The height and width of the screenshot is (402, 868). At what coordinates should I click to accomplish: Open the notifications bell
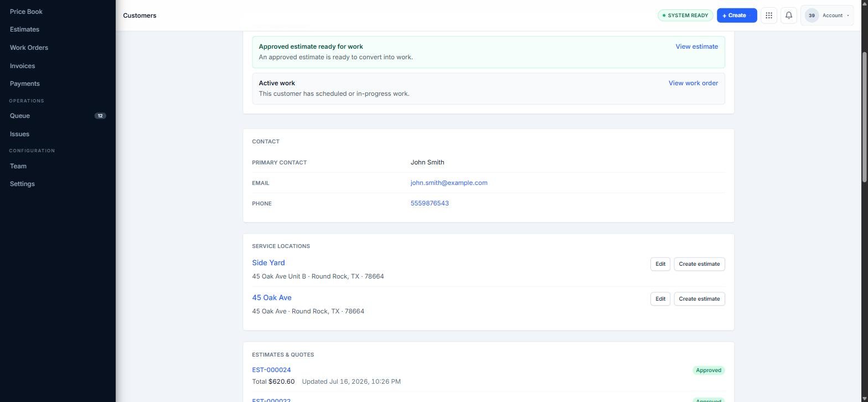tap(789, 16)
